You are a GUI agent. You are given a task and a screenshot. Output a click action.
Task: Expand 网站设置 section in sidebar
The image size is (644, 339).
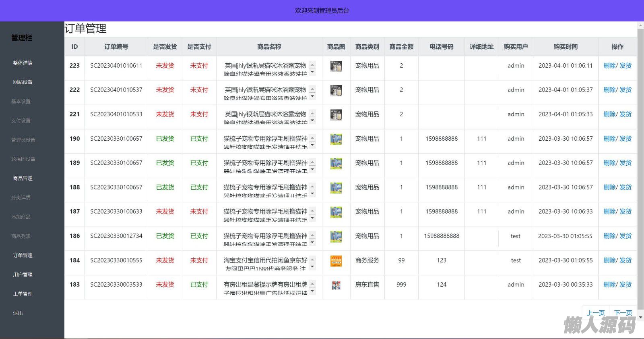tap(23, 82)
